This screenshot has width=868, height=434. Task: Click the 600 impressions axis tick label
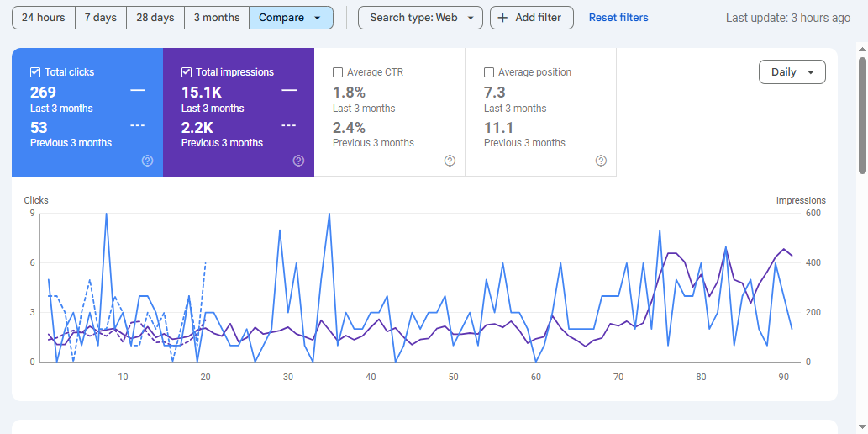coord(812,214)
